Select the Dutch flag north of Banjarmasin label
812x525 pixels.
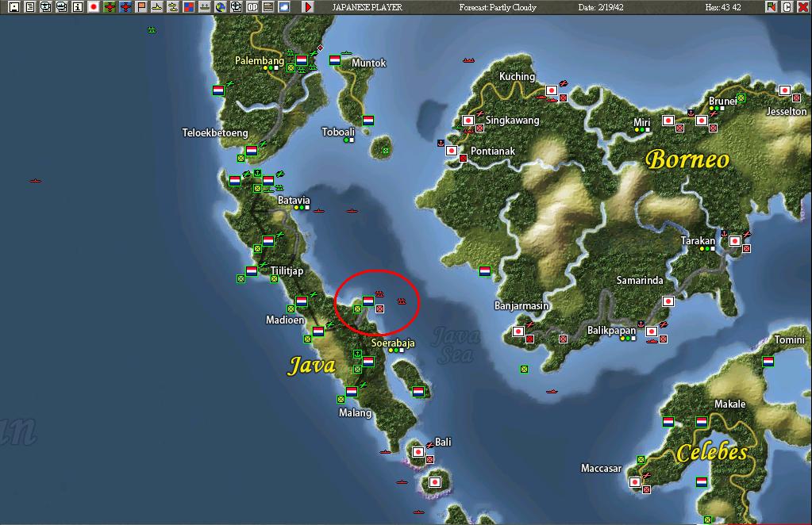[485, 271]
